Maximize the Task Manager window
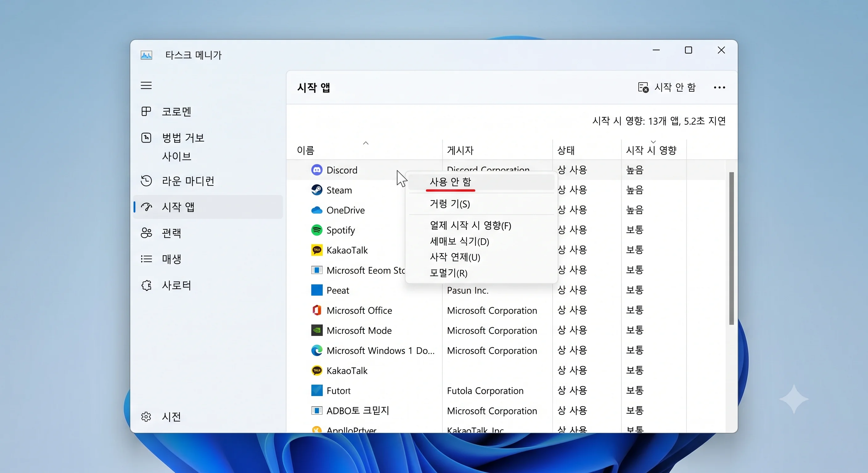 [688, 50]
